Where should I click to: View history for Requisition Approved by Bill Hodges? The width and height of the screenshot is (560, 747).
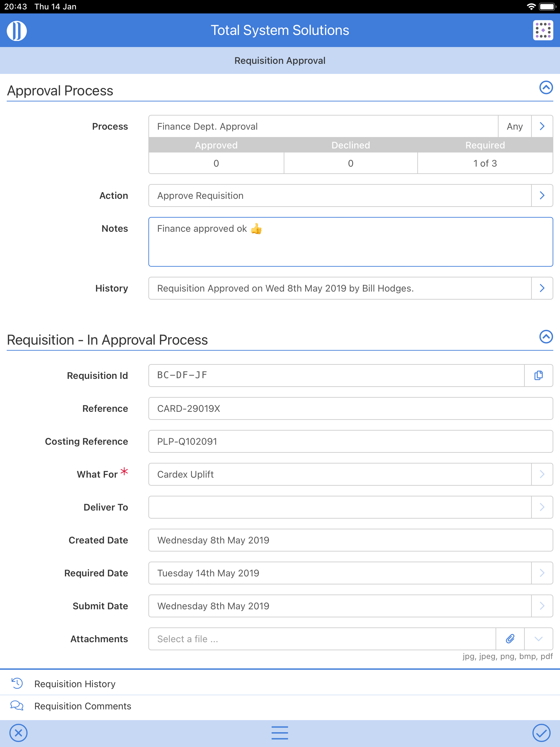[x=542, y=288]
